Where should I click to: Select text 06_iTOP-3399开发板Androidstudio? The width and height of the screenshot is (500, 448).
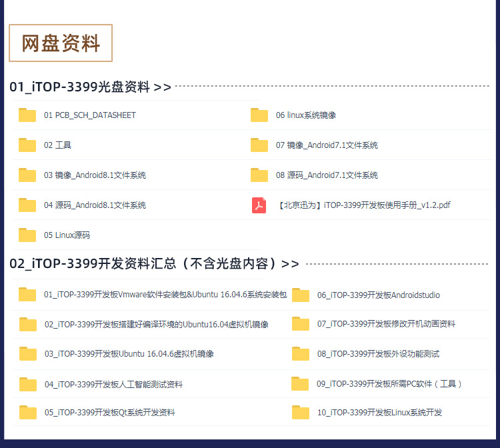[379, 295]
